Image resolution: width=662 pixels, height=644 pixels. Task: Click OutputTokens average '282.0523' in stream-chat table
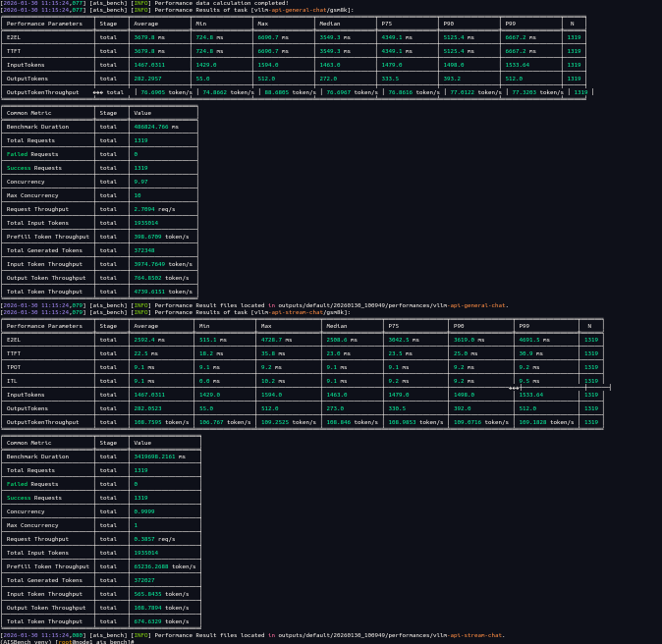pyautogui.click(x=147, y=408)
